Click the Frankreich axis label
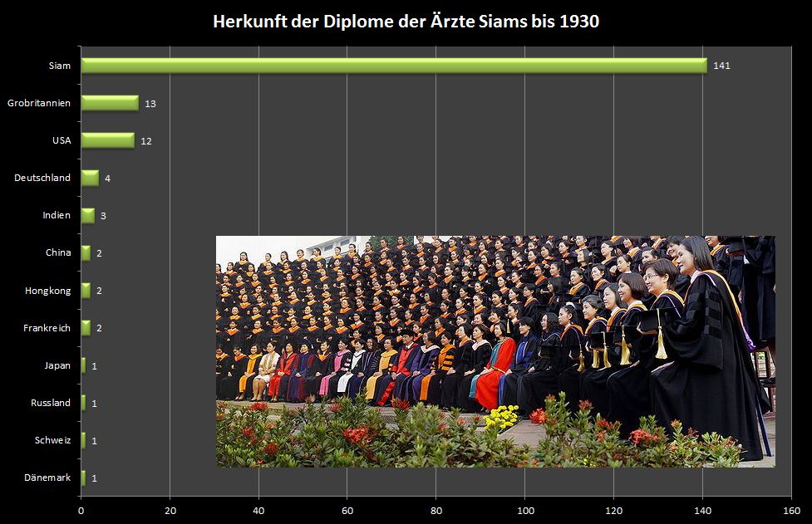812x524 pixels. pos(47,328)
